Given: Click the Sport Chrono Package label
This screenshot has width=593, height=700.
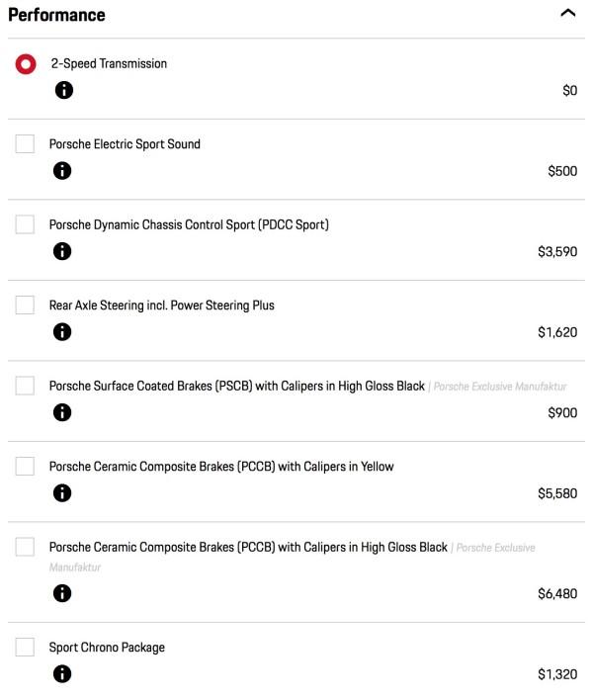Looking at the screenshot, I should [107, 648].
